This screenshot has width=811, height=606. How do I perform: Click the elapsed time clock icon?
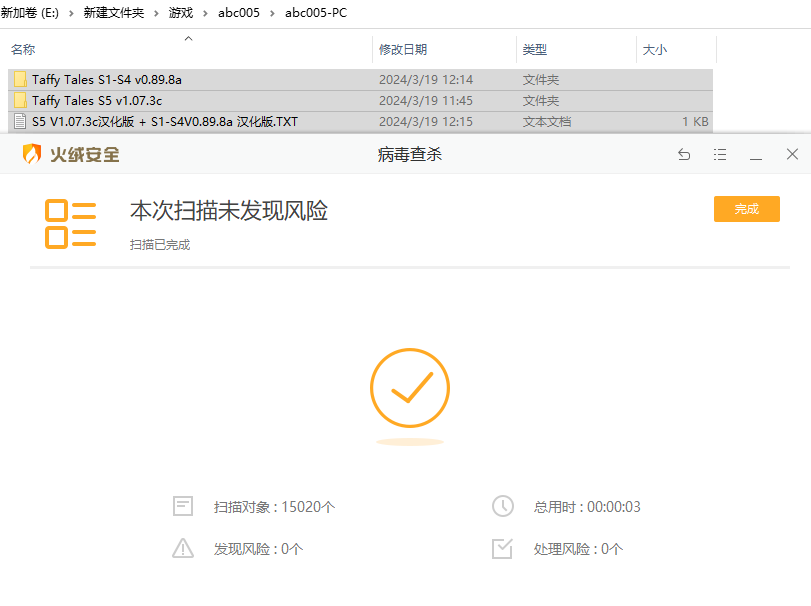point(502,506)
